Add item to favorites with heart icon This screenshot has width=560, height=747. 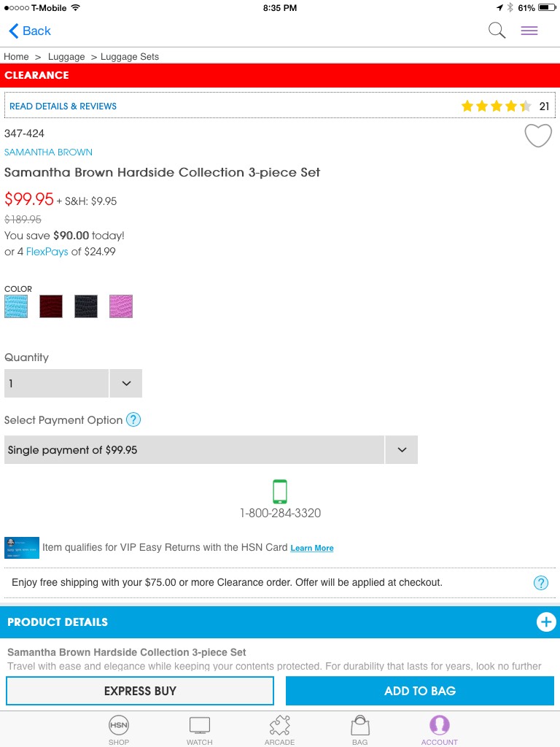538,135
